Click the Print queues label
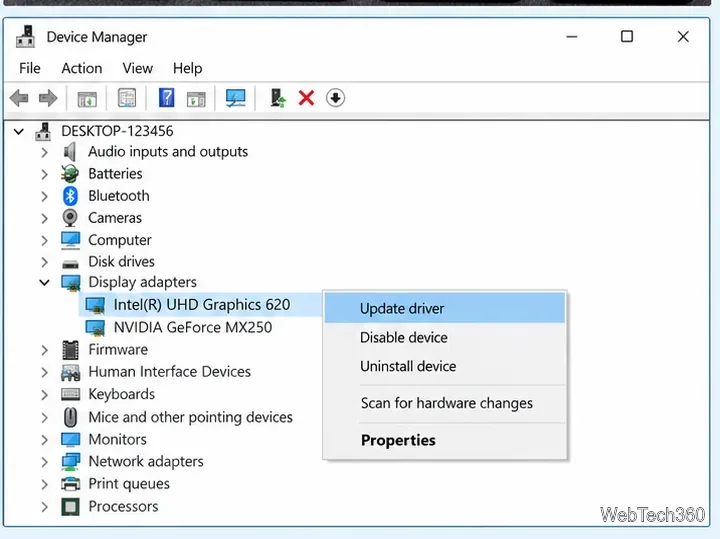 [129, 484]
